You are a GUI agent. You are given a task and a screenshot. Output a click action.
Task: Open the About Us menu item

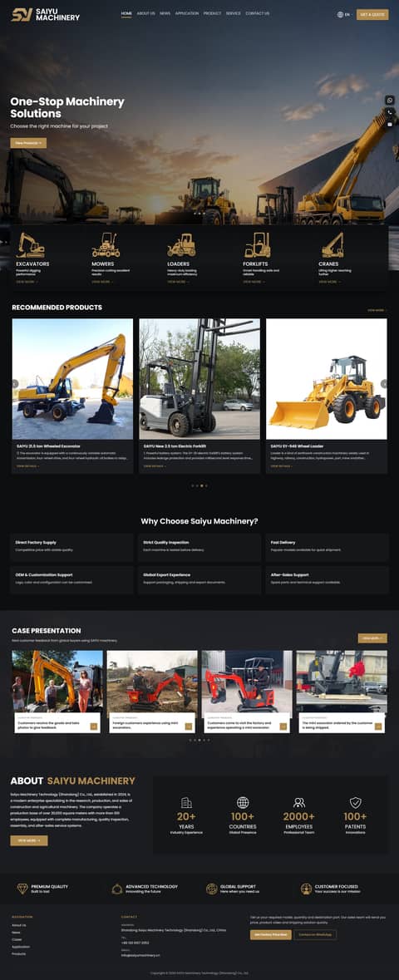[145, 13]
